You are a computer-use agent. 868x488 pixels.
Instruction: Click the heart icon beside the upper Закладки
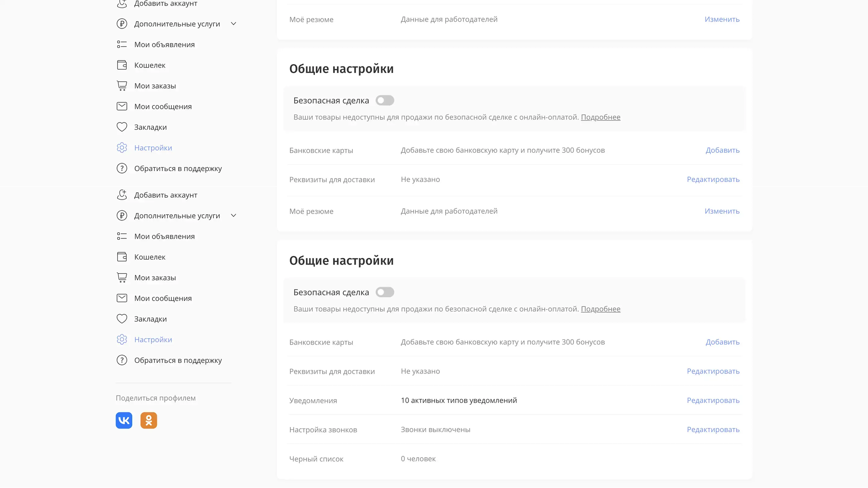tap(122, 127)
